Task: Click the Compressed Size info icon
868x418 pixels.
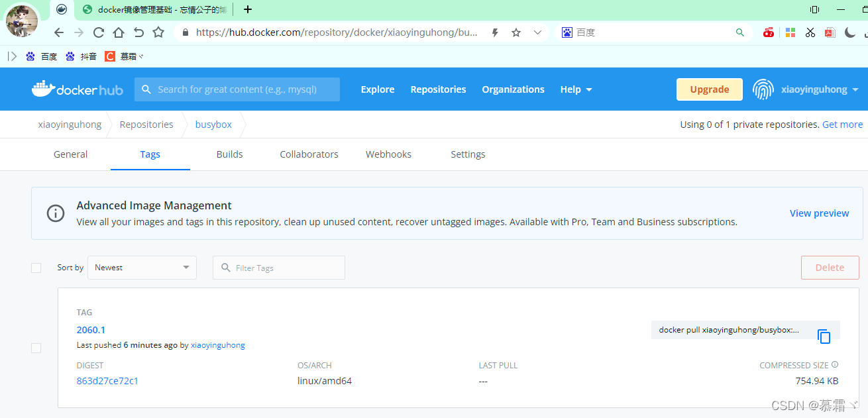Action: click(835, 364)
